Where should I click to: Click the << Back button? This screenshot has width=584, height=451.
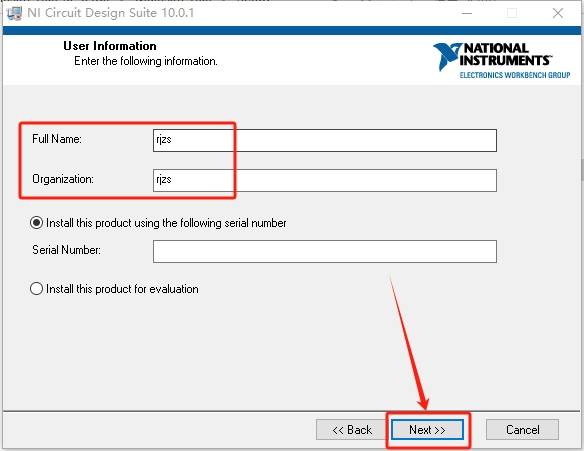(x=352, y=430)
